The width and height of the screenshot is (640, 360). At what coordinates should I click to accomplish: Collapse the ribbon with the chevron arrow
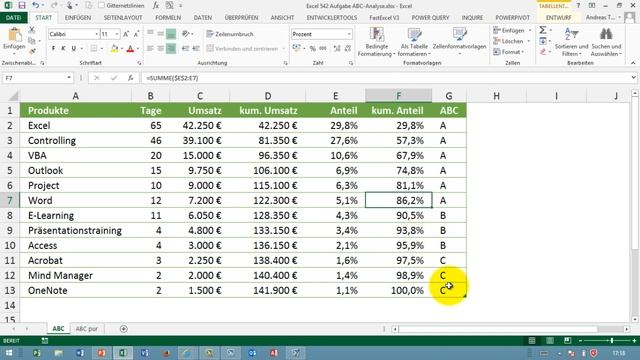point(633,63)
